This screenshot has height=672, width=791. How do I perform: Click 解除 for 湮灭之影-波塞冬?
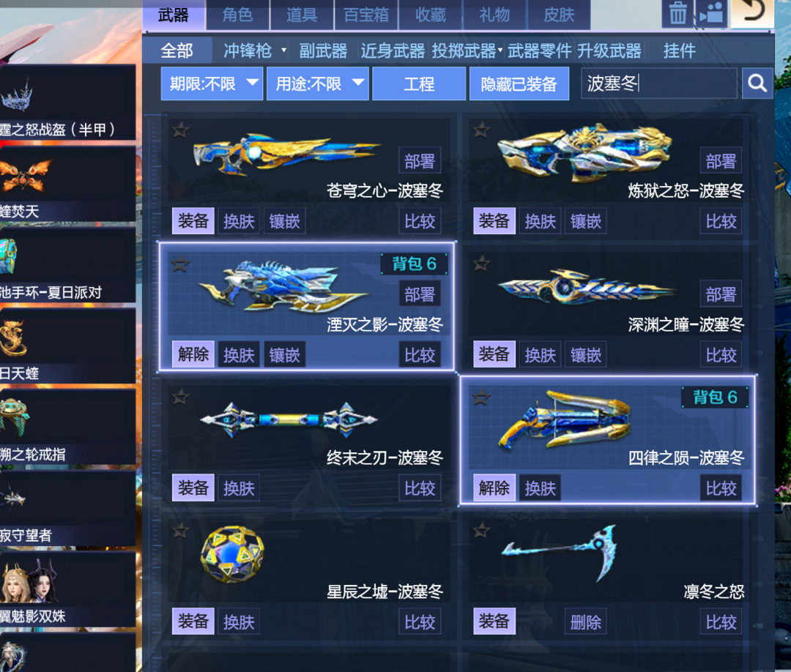193,354
